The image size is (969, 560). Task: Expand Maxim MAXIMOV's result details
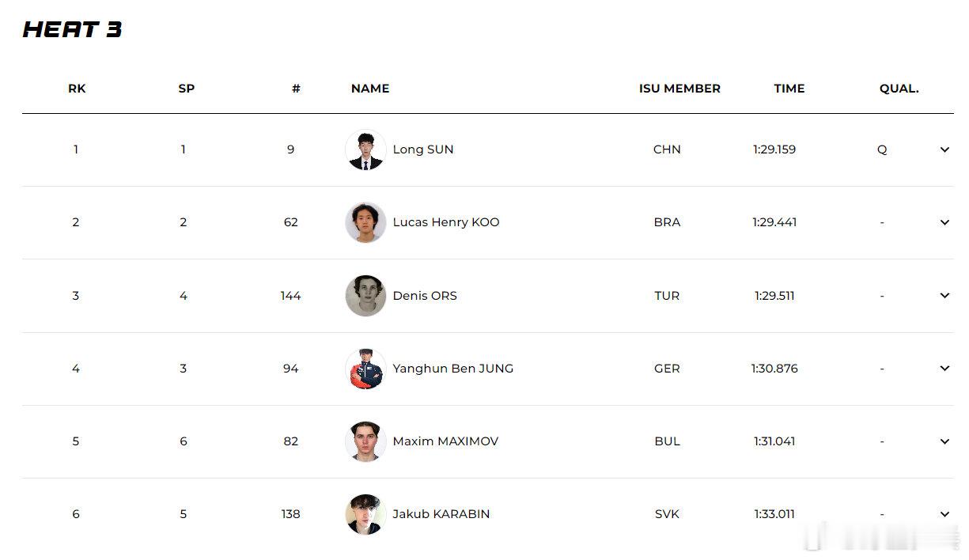[944, 441]
